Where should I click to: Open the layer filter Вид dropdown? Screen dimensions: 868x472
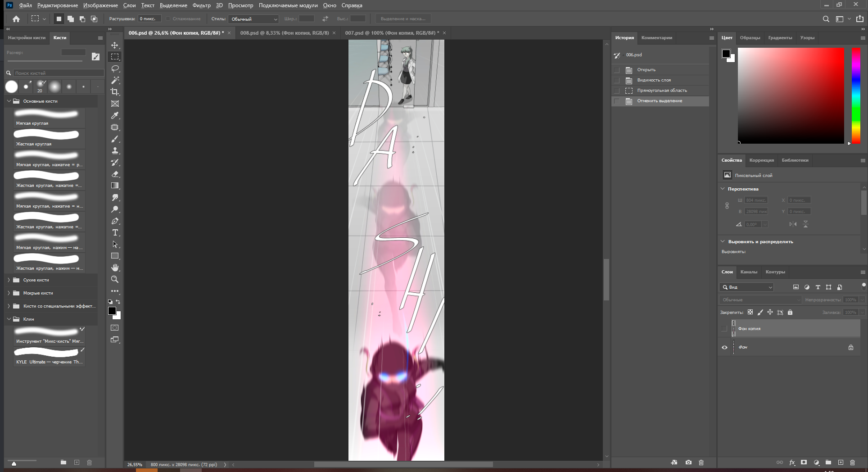[747, 287]
